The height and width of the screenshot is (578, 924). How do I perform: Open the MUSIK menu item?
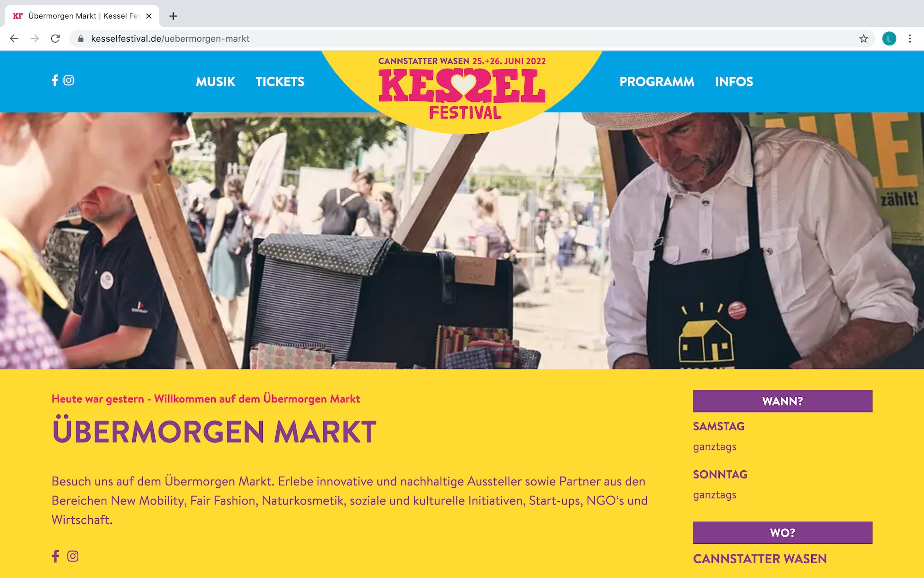[x=215, y=82]
